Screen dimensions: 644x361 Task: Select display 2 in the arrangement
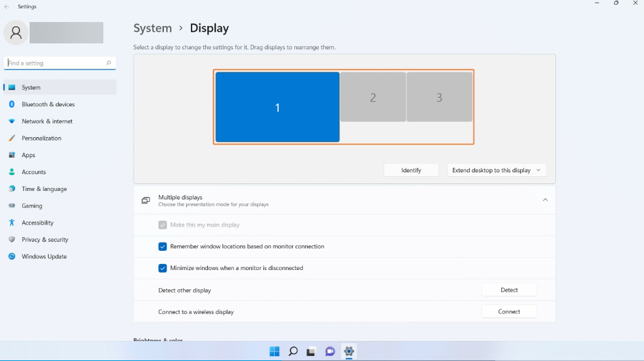coord(373,97)
